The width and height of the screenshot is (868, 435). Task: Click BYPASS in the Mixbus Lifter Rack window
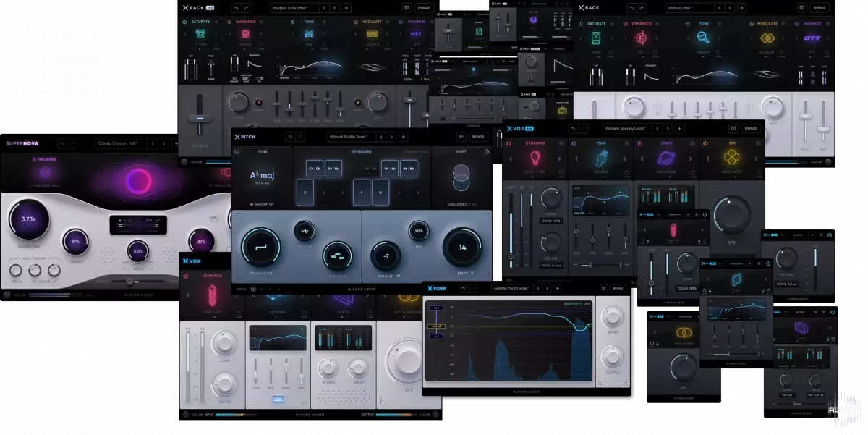pyautogui.click(x=819, y=8)
